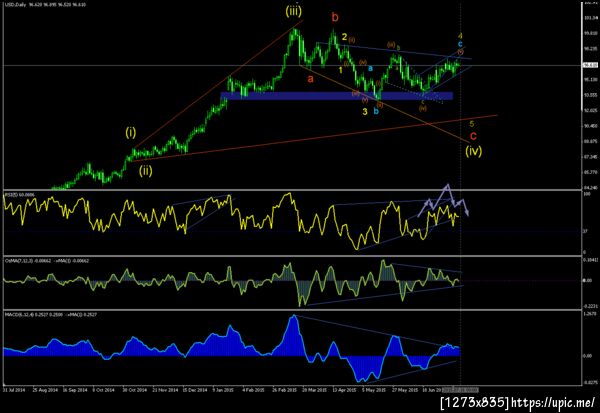Click the '20 Mar 2015' date label
This screenshot has width=600, height=413.
(315, 390)
